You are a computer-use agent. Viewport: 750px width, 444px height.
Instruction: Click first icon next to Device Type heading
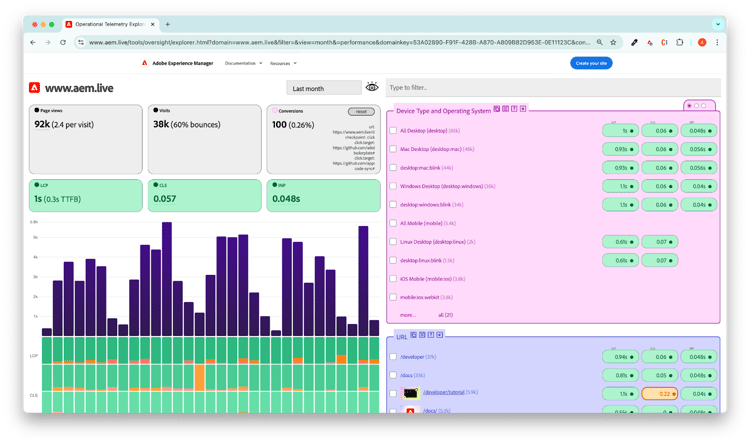click(x=496, y=108)
